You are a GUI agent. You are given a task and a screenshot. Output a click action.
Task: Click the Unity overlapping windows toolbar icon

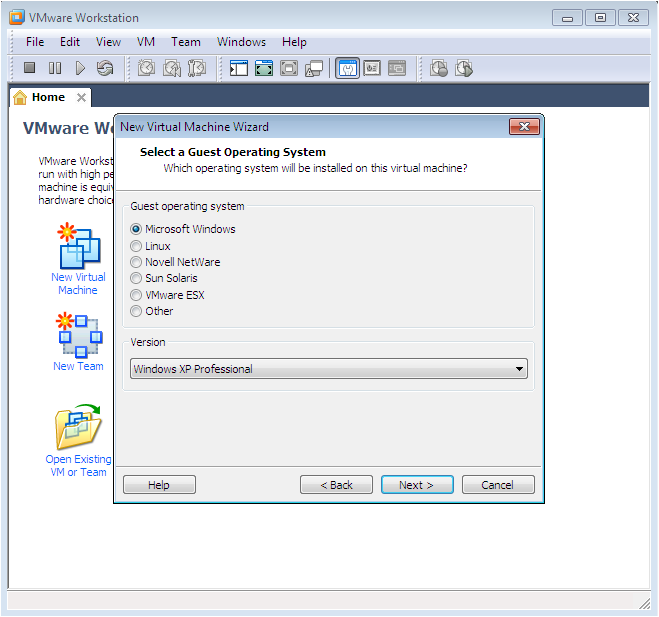tap(314, 68)
